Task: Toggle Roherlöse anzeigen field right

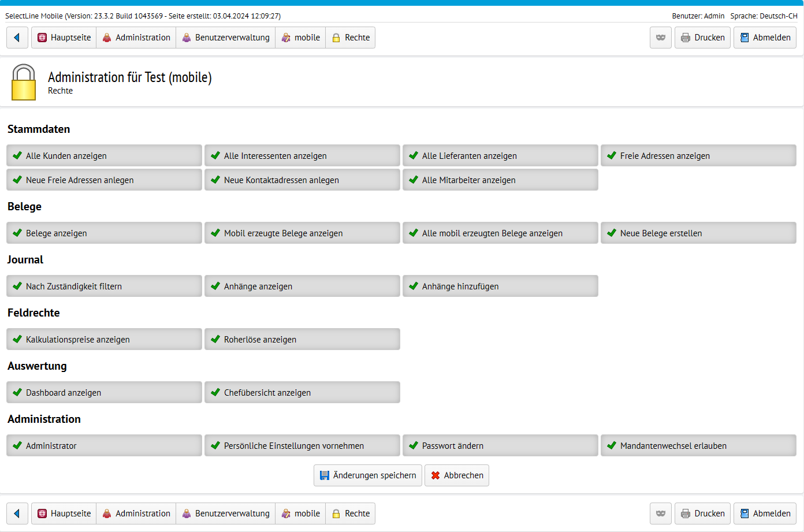Action: (x=302, y=340)
